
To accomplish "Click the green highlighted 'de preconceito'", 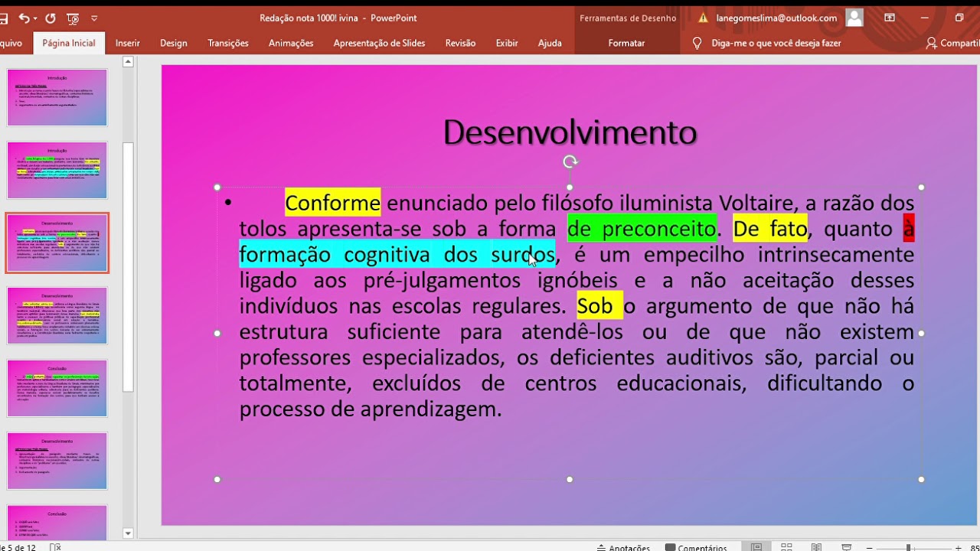I will (642, 228).
